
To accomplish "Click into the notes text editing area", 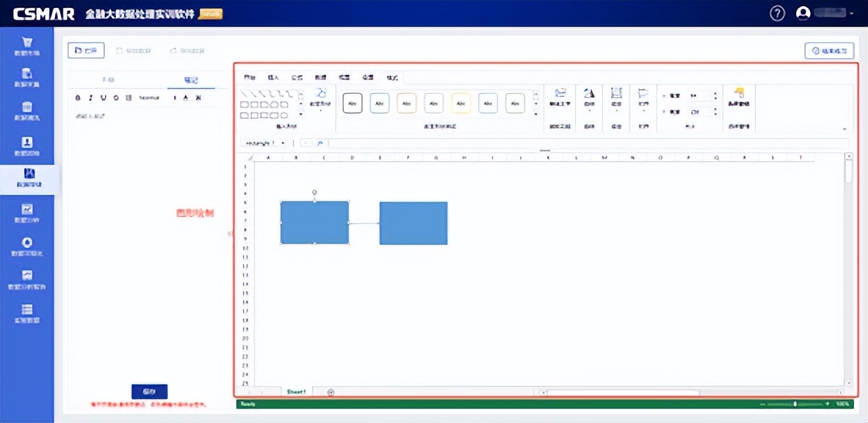I will [148, 244].
